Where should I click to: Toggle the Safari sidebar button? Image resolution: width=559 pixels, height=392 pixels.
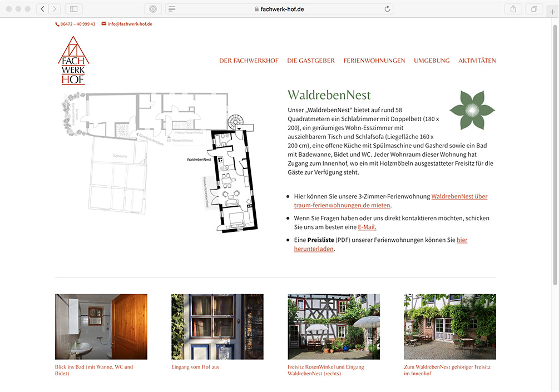tap(73, 9)
